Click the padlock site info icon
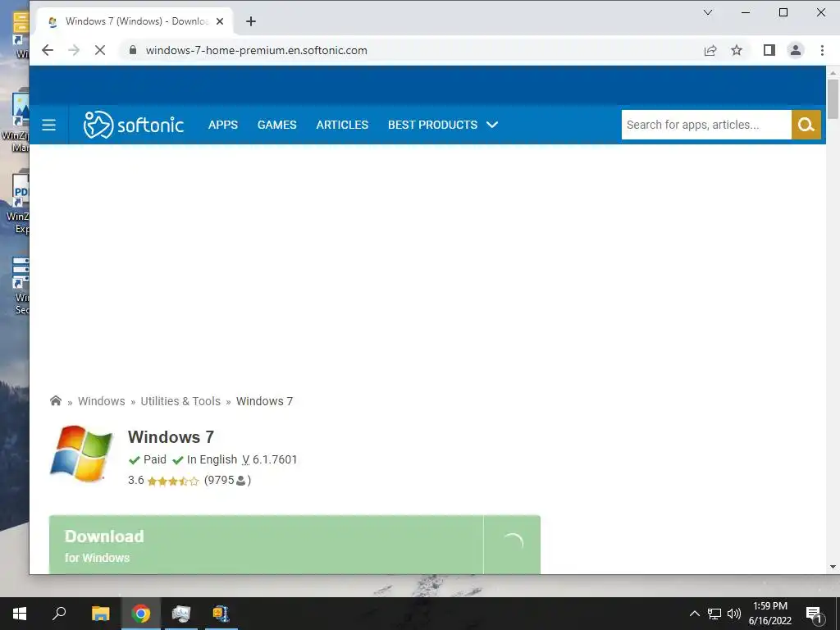Viewport: 840px width, 630px height. click(x=133, y=50)
